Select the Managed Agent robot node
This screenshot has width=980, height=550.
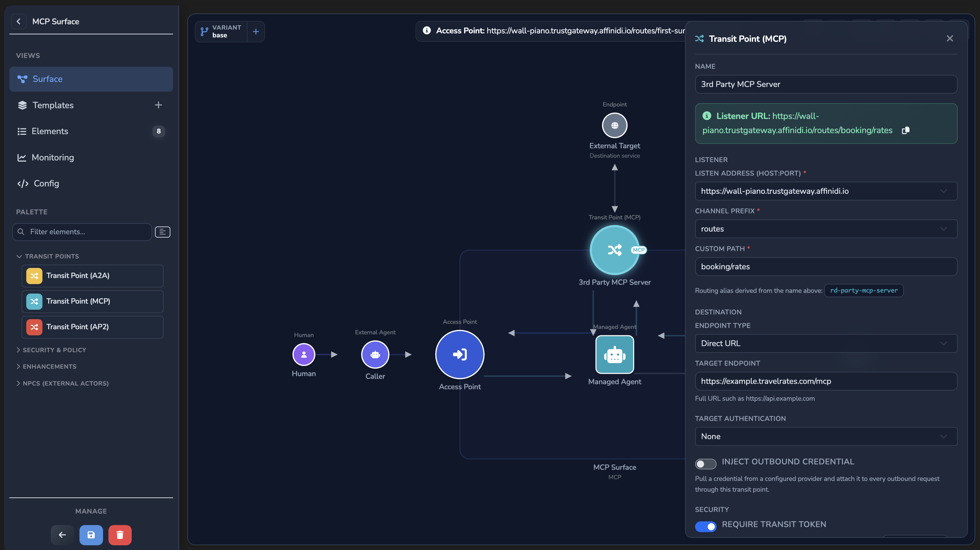pos(614,354)
